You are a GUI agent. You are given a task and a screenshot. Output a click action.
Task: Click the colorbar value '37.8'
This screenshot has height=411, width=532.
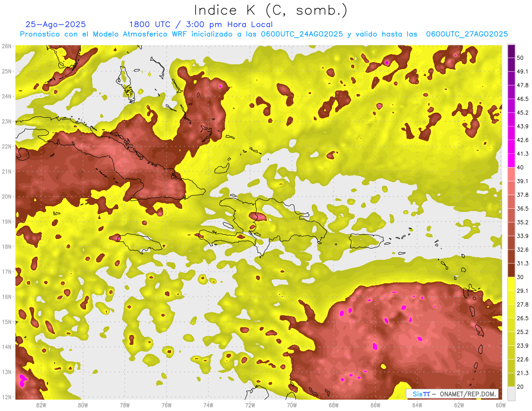tap(523, 195)
